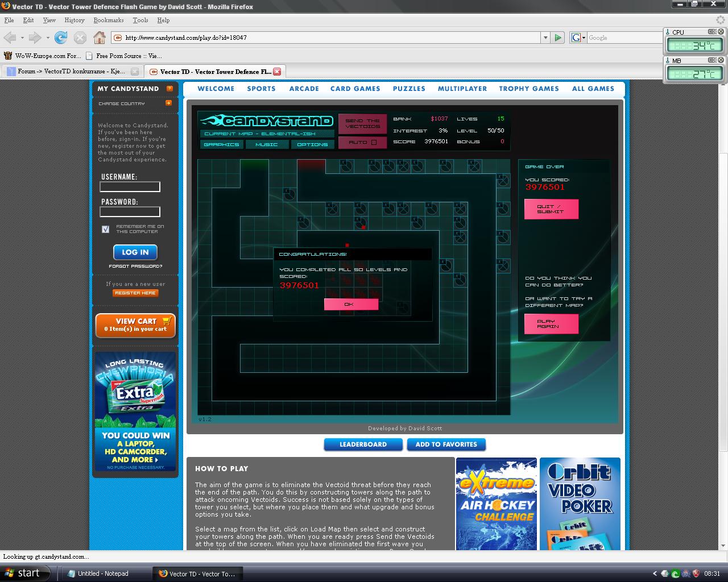Open the Edit menu
Viewport: 728px width, 582px height.
pyautogui.click(x=28, y=20)
